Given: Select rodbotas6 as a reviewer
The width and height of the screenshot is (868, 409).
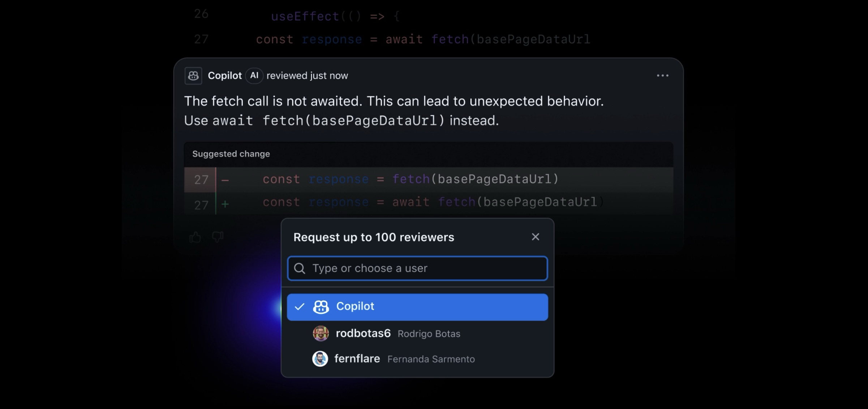Looking at the screenshot, I should point(363,333).
